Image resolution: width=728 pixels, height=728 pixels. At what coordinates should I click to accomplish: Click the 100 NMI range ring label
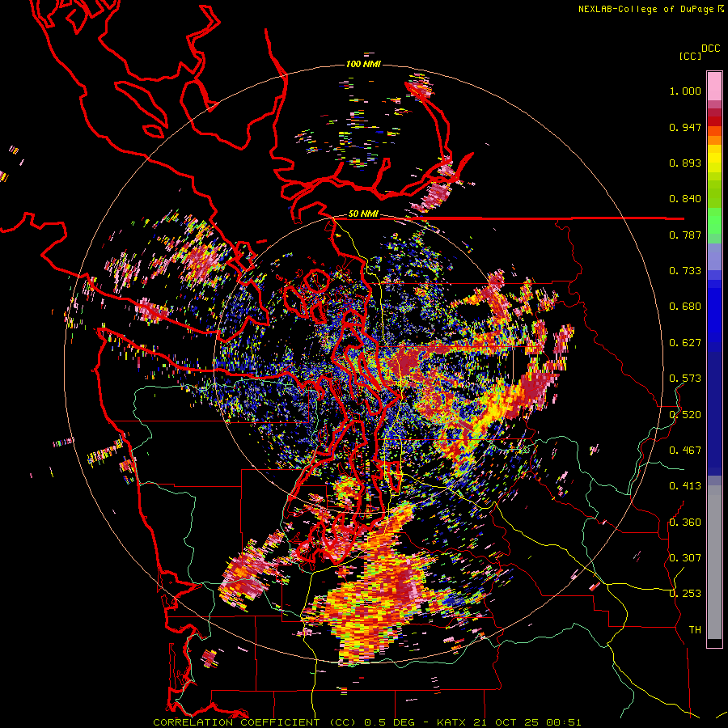tap(363, 64)
